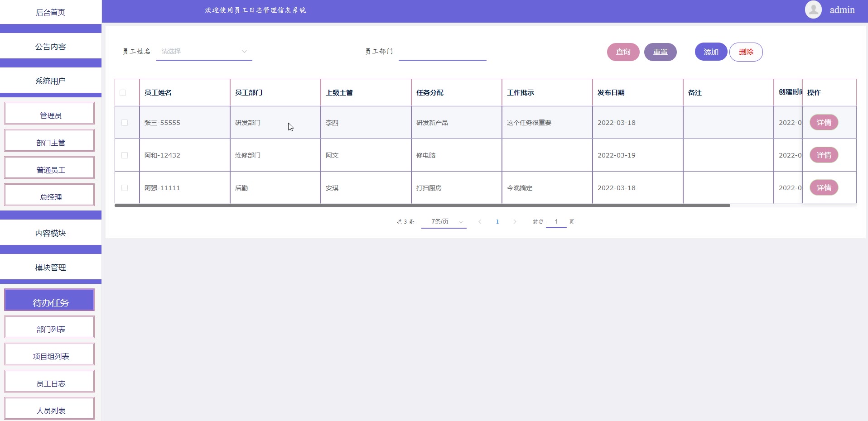This screenshot has height=421, width=868.
Task: Click the table horizontal scrollbar
Action: click(422, 206)
